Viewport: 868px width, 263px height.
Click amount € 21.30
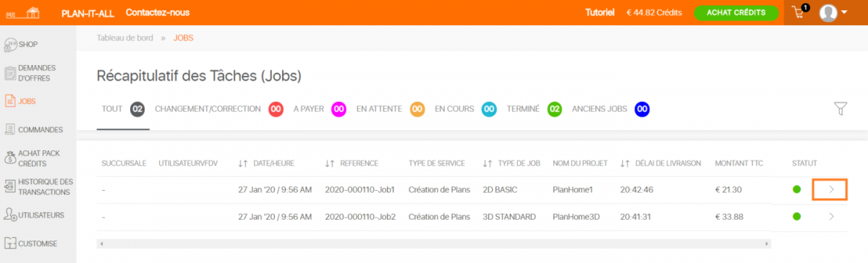coord(728,189)
